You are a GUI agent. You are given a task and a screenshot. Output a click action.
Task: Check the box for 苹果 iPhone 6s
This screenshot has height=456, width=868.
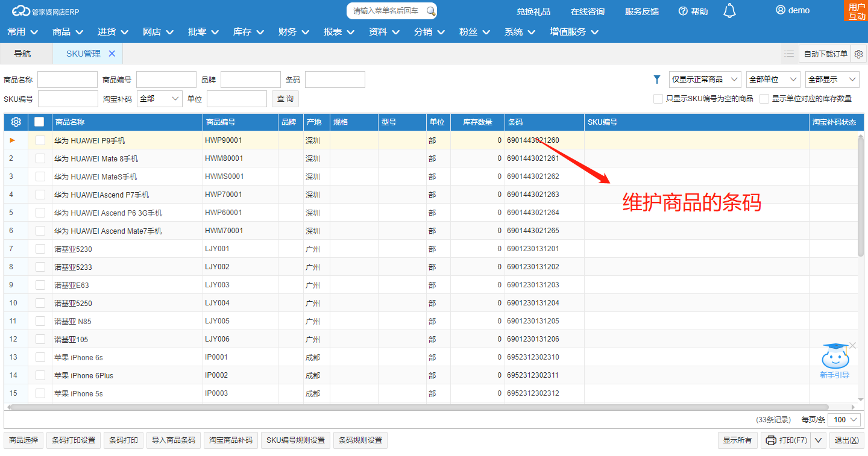point(40,357)
